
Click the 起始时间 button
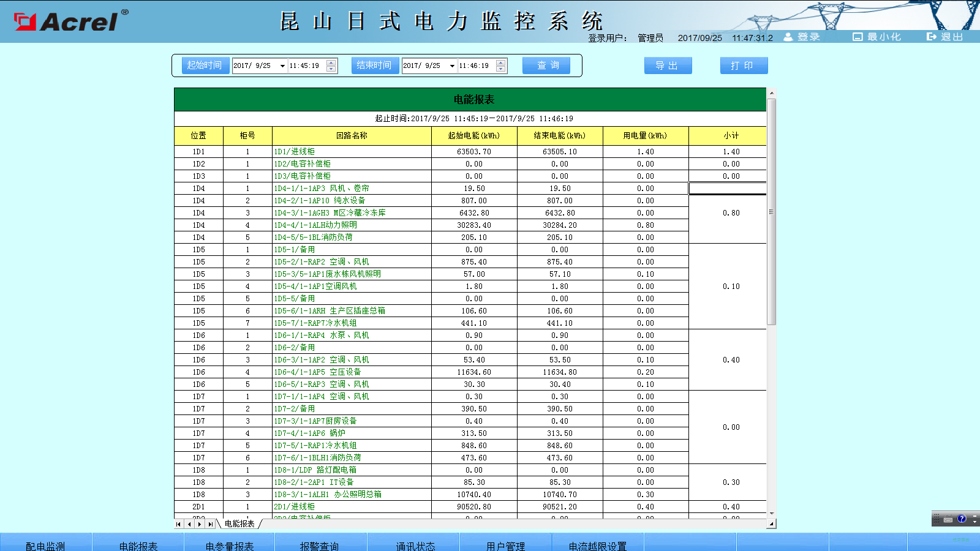(x=205, y=66)
